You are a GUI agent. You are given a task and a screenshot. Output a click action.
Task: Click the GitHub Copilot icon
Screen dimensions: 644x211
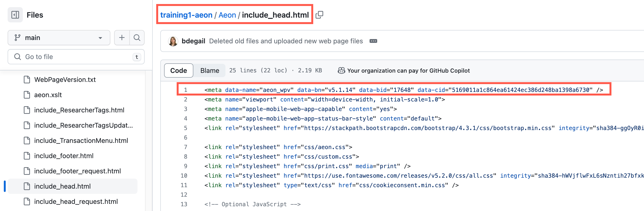[341, 70]
